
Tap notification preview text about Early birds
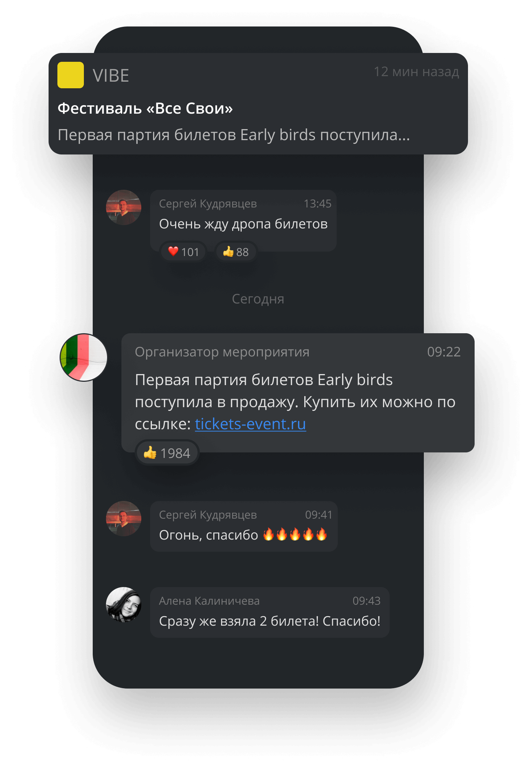coord(234,135)
